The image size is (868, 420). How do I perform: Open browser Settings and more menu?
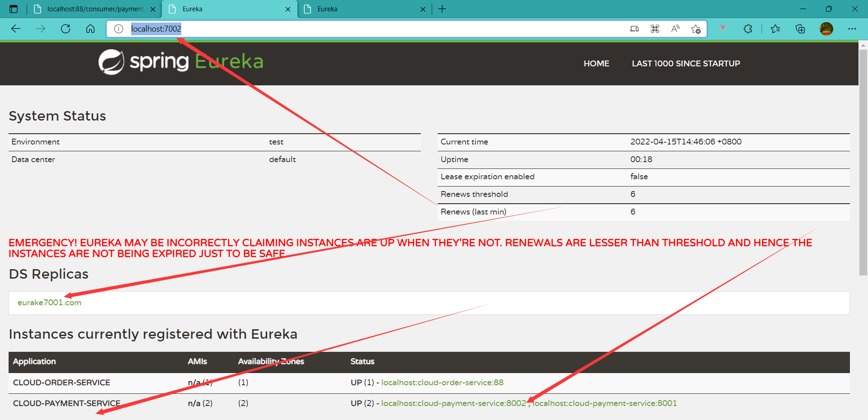click(852, 29)
